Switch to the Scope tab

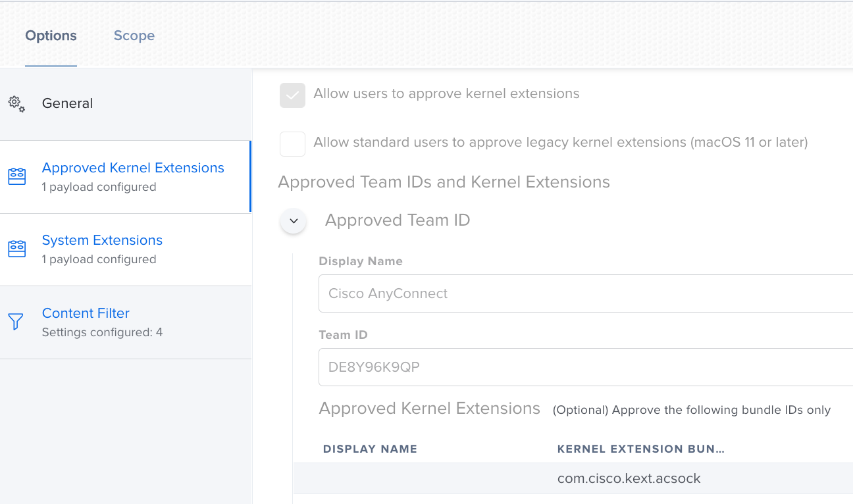tap(134, 36)
